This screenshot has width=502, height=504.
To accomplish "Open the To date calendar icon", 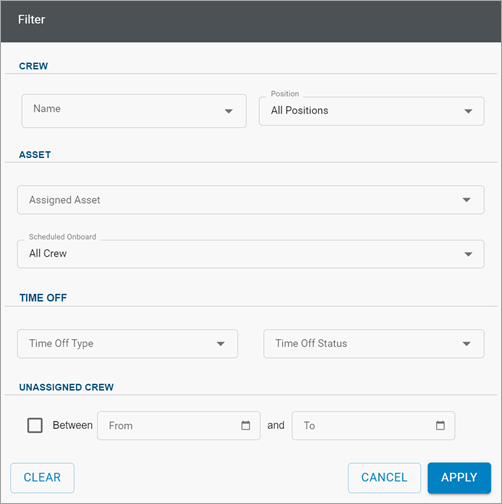I will (x=440, y=425).
